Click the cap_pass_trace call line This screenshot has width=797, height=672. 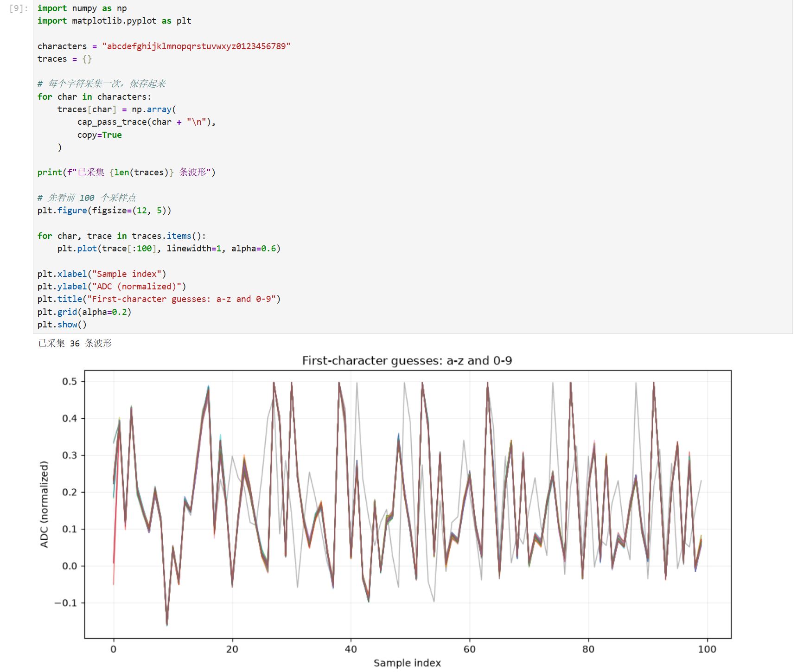coord(147,122)
